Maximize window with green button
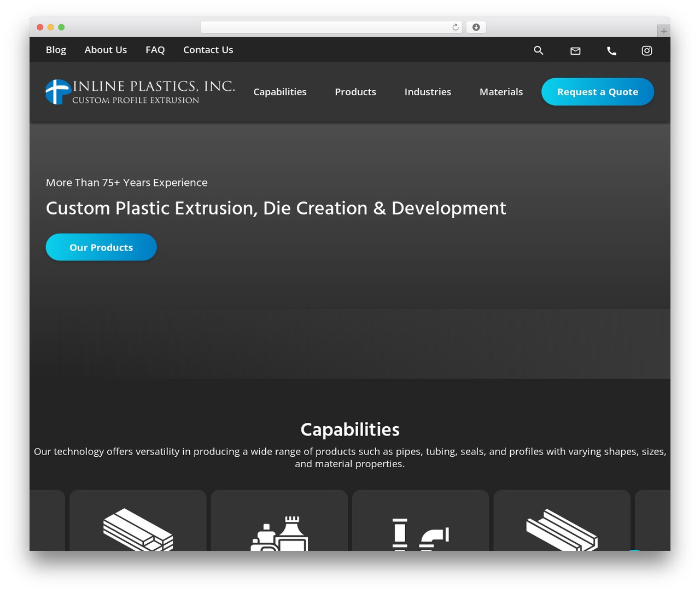This screenshot has width=700, height=593. click(x=61, y=27)
